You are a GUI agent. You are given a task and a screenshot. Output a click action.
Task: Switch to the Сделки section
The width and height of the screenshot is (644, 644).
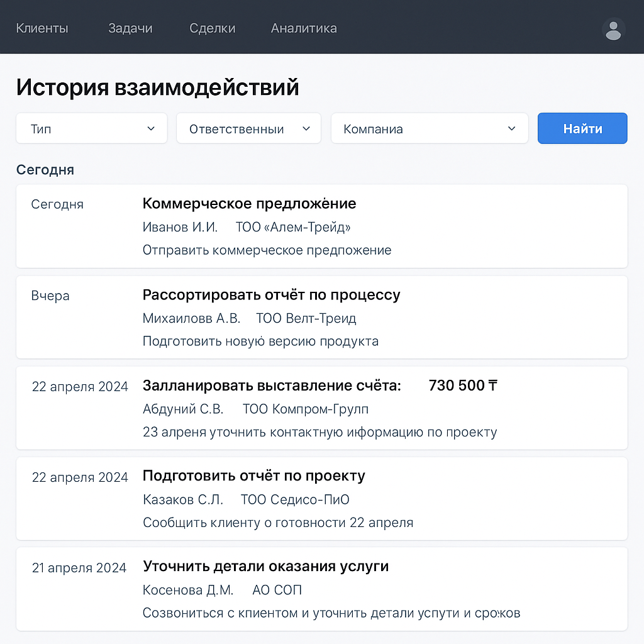(212, 28)
